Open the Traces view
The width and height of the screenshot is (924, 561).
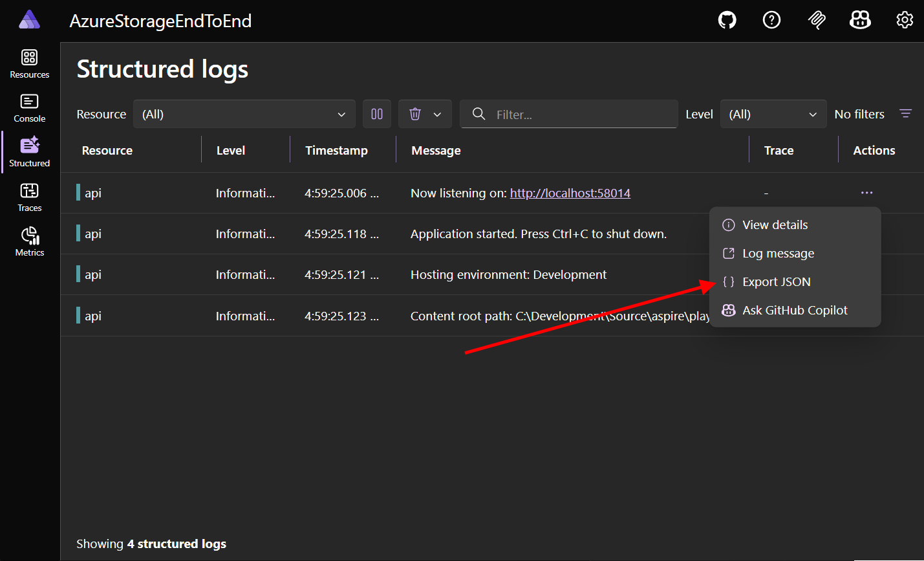coord(29,197)
